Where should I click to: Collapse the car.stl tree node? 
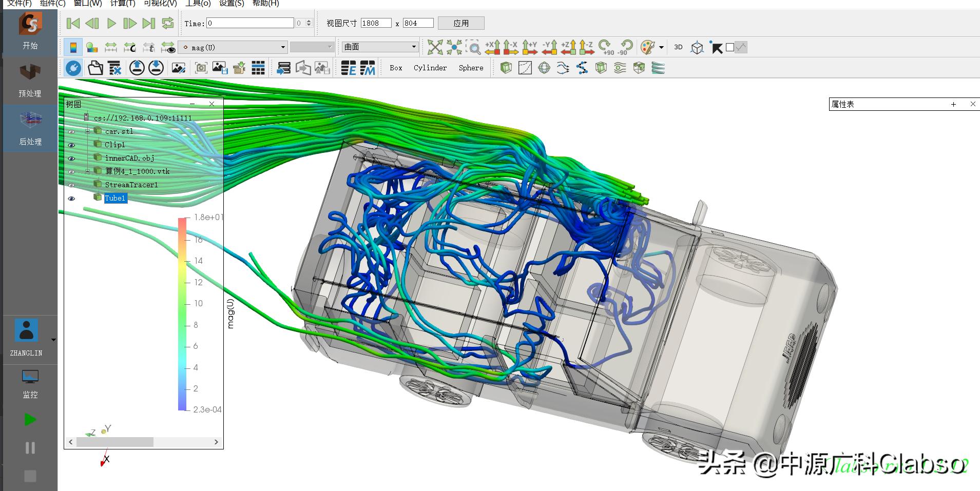point(87,131)
